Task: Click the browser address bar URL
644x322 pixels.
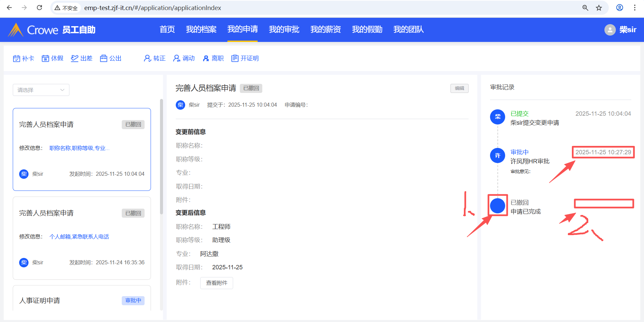Action: pos(153,8)
